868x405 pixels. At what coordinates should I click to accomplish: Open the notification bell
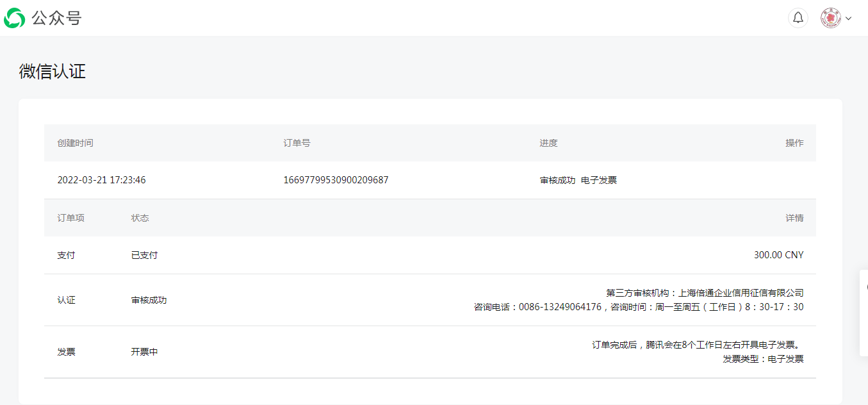pos(798,18)
